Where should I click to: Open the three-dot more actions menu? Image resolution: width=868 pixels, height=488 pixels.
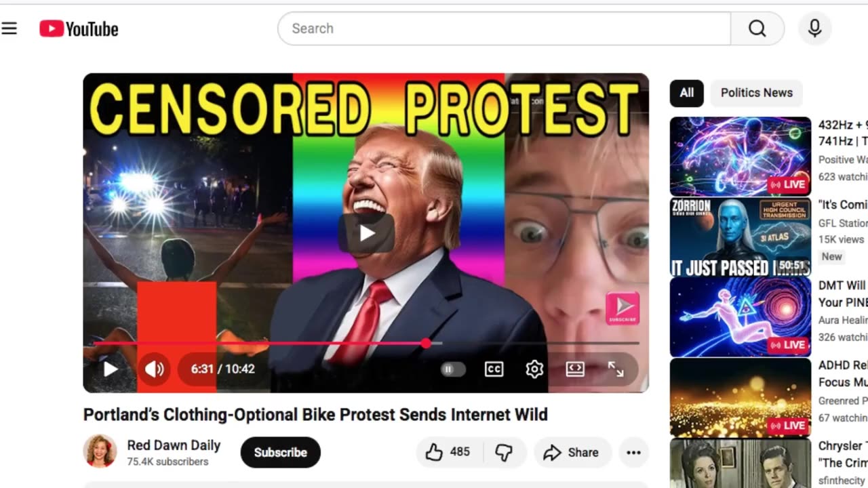point(633,452)
